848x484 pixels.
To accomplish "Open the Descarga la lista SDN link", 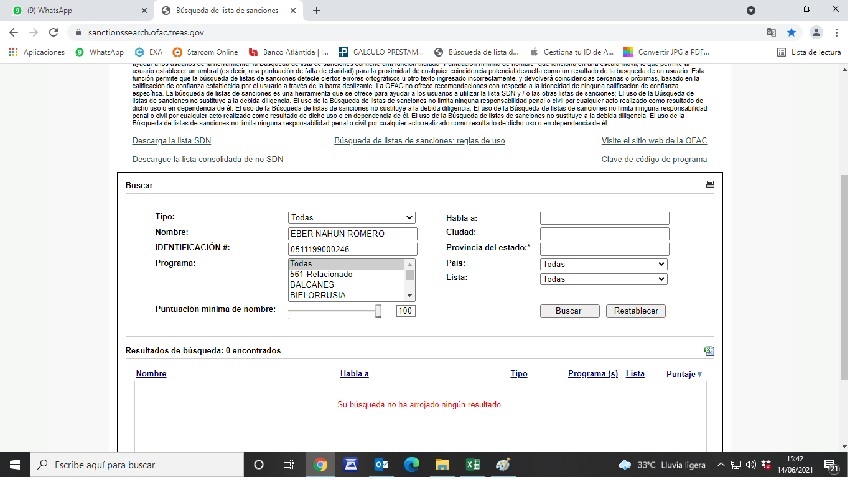I will (171, 141).
